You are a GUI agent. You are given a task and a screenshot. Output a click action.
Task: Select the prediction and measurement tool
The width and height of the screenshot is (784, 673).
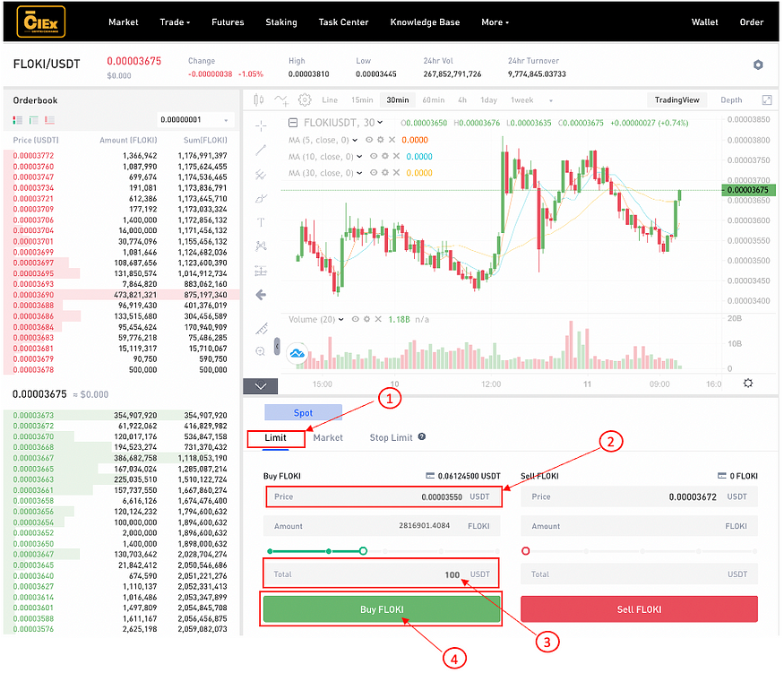click(x=261, y=271)
